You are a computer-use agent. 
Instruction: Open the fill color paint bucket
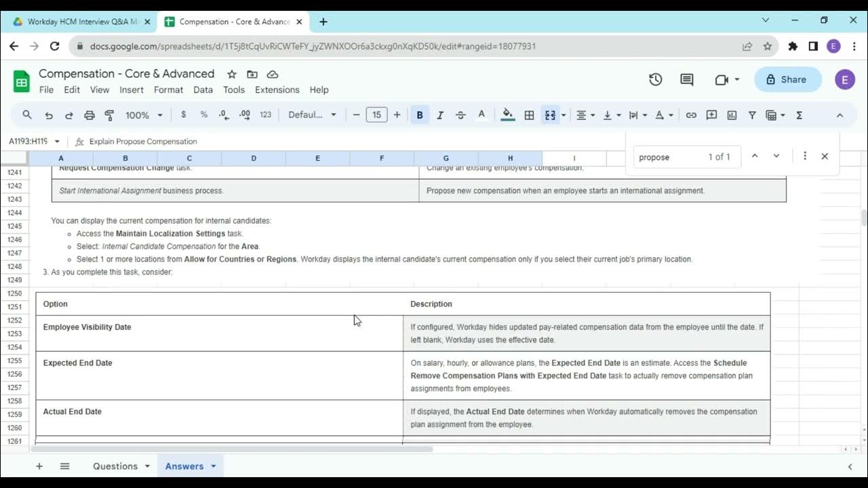tap(507, 115)
